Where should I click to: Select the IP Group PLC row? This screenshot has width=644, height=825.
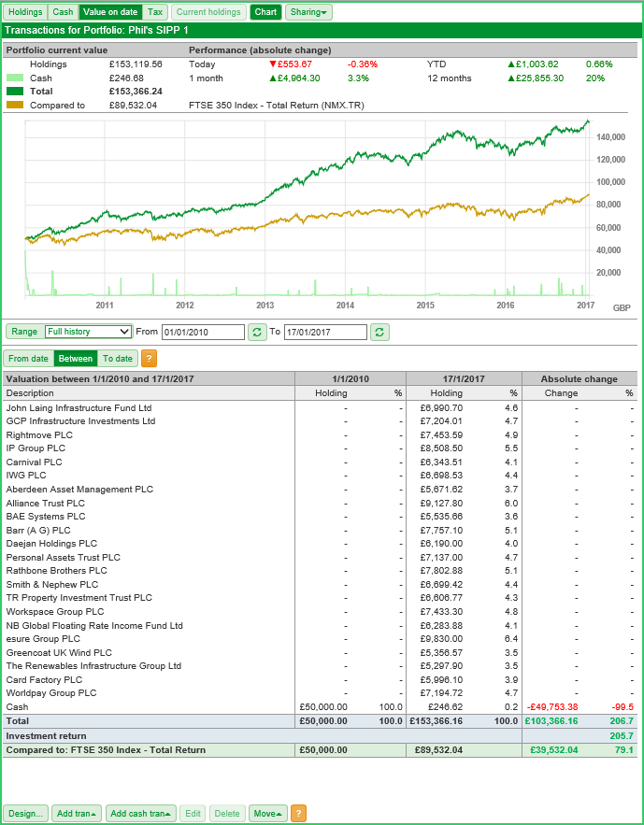(x=320, y=448)
